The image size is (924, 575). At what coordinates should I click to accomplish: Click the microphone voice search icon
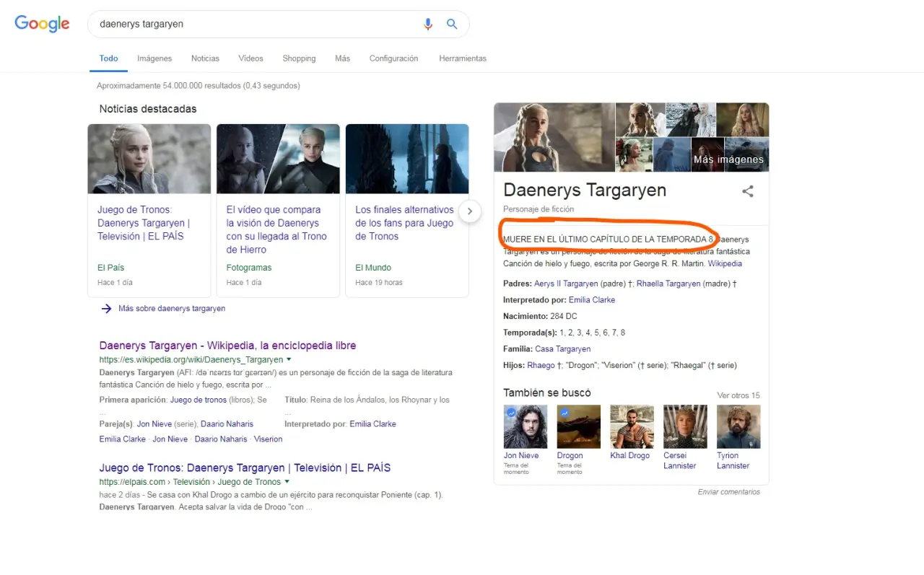(x=428, y=24)
